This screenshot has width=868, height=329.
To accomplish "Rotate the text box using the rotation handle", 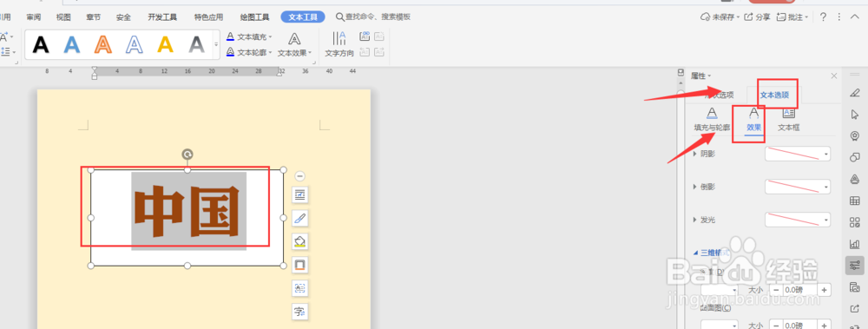I will [x=187, y=154].
